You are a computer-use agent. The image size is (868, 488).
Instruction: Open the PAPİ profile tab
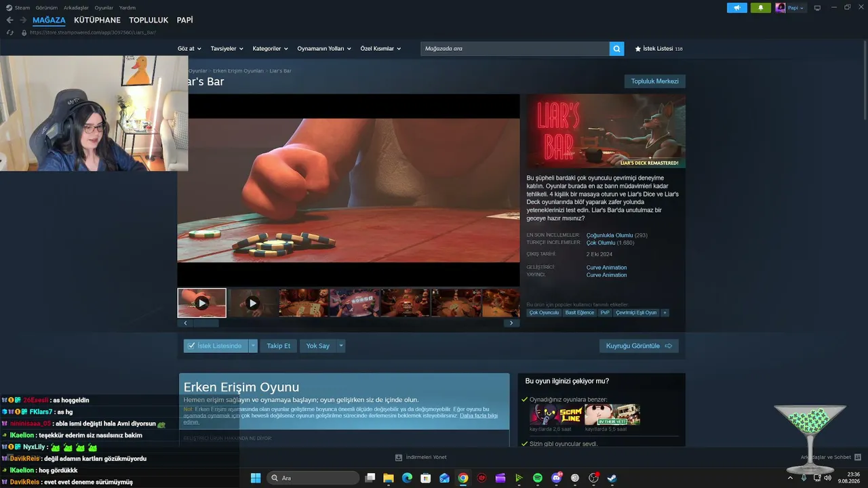tap(185, 20)
